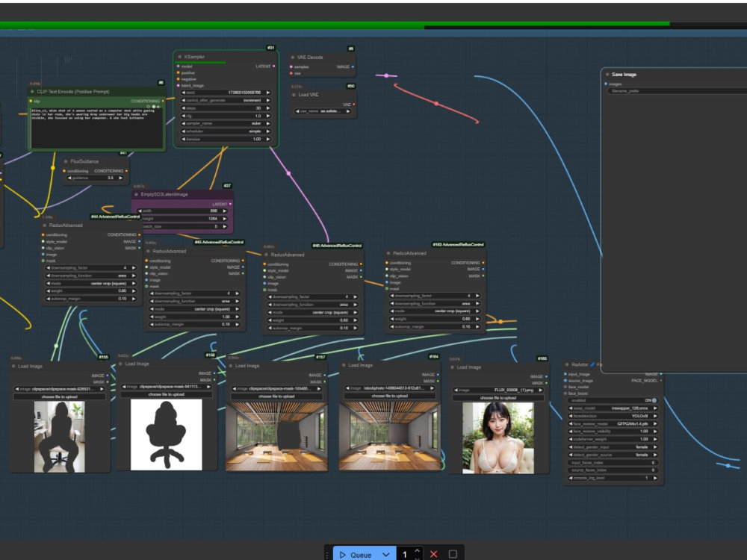Open the detect_gender_input female combo
Viewport: 747px width, 560px height.
tap(613, 447)
